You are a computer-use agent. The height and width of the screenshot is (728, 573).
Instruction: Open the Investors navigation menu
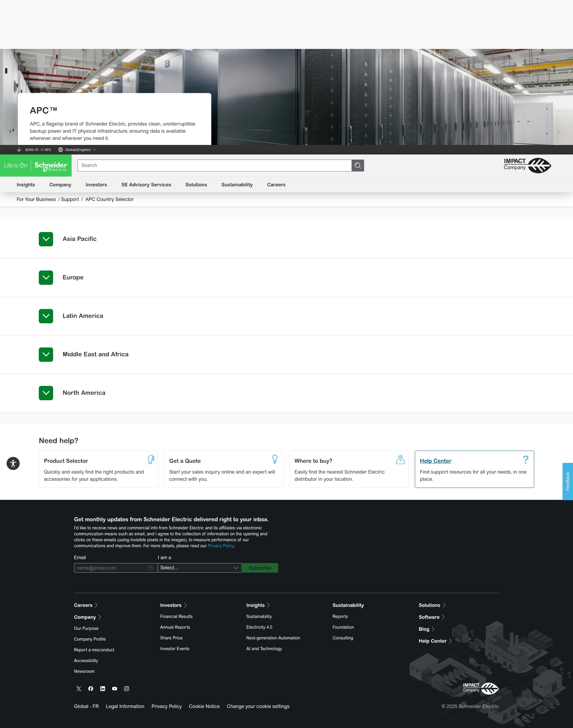(x=98, y=185)
